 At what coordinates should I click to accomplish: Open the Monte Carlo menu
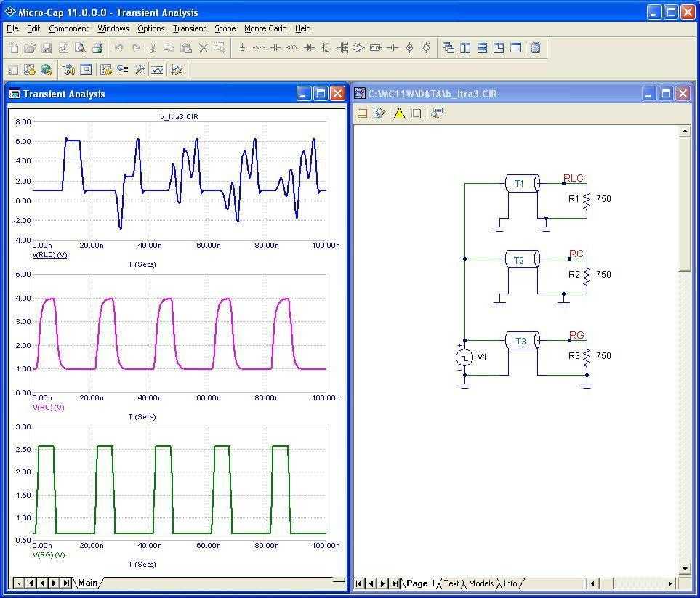(265, 28)
